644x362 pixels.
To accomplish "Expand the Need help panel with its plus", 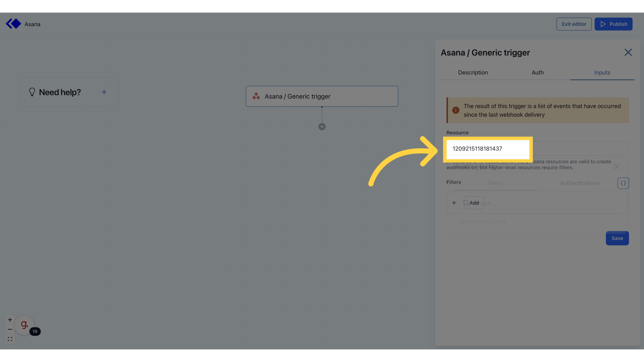I will click(x=104, y=92).
